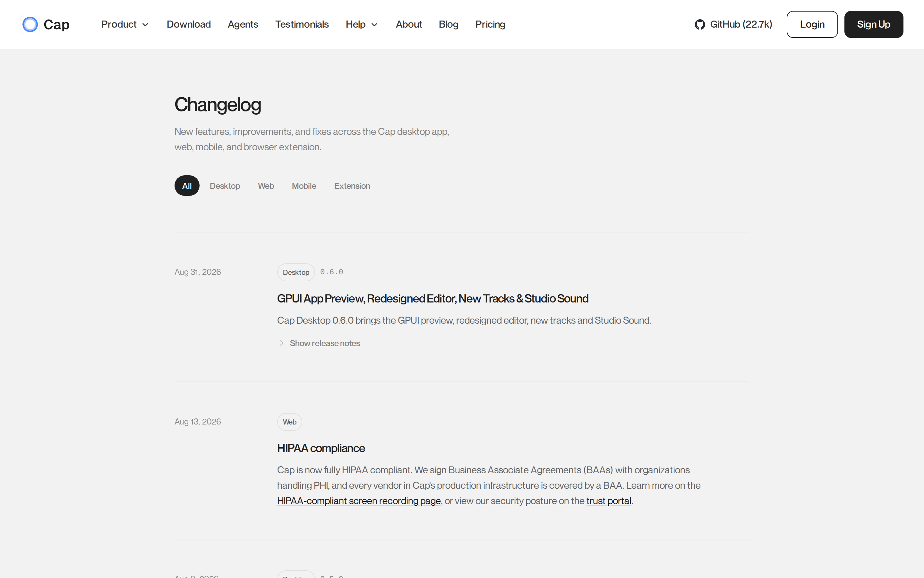Click the GPUI App Preview release title

[432, 299]
